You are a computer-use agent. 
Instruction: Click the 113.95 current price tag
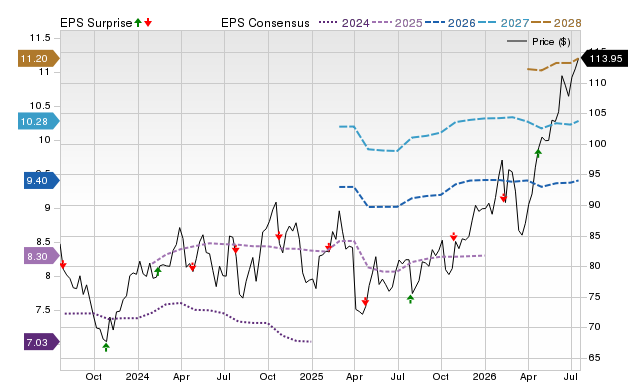604,59
